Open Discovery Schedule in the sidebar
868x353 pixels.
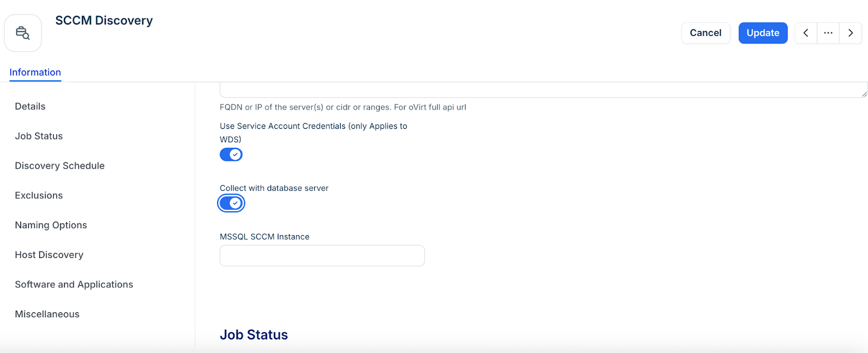click(60, 166)
